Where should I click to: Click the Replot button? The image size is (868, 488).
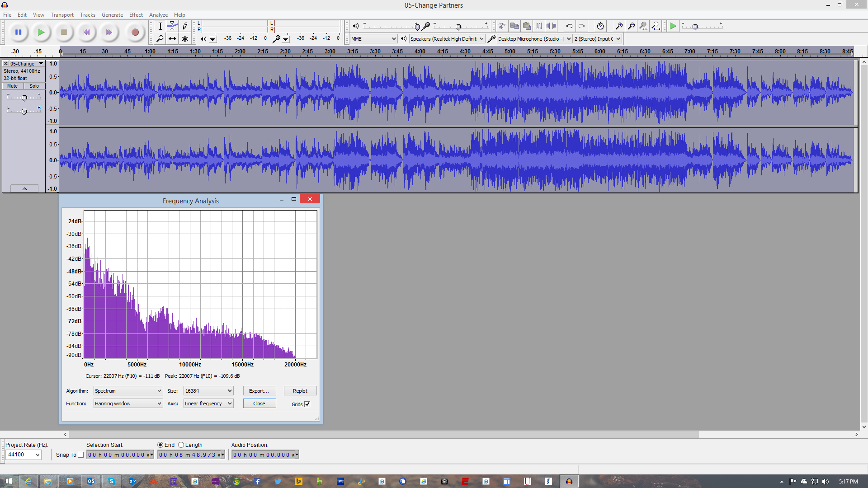click(x=300, y=390)
